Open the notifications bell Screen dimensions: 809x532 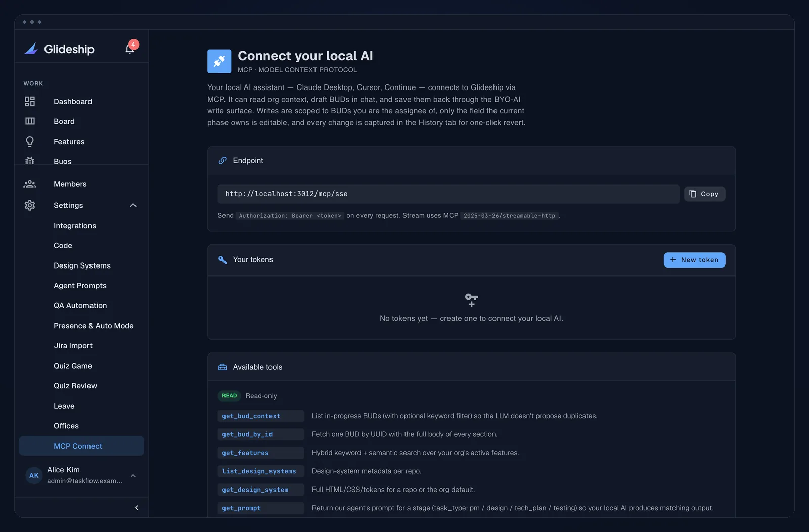click(130, 48)
